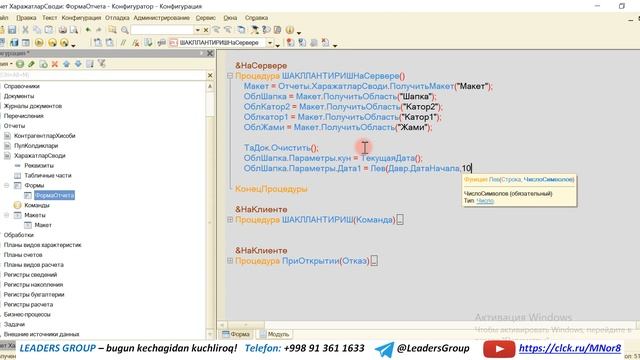Open the Syntax assistant icon
Image resolution: width=640 pixels, height=360 pixels.
point(255,30)
